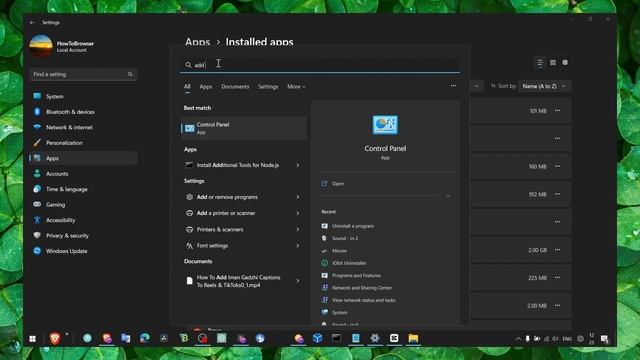Click the Printers & scanners icon
The image size is (640, 360).
click(x=189, y=229)
